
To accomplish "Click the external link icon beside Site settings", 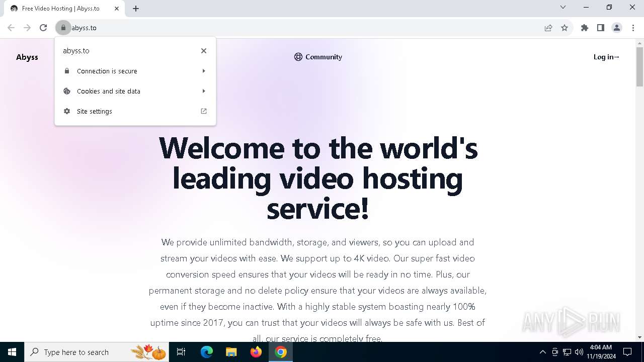I will click(x=204, y=111).
